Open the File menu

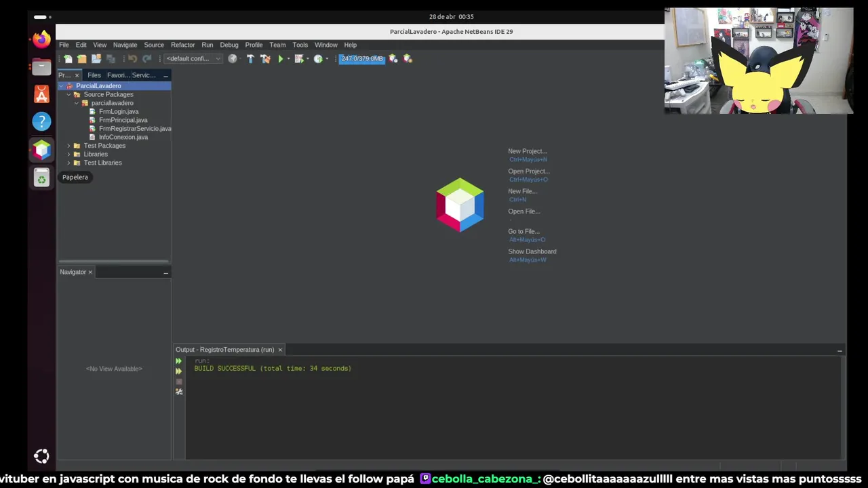64,45
